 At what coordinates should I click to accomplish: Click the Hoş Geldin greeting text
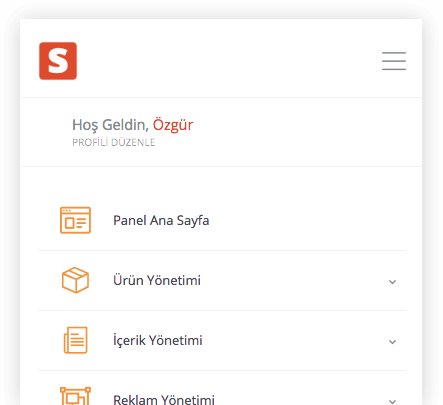[x=110, y=125]
